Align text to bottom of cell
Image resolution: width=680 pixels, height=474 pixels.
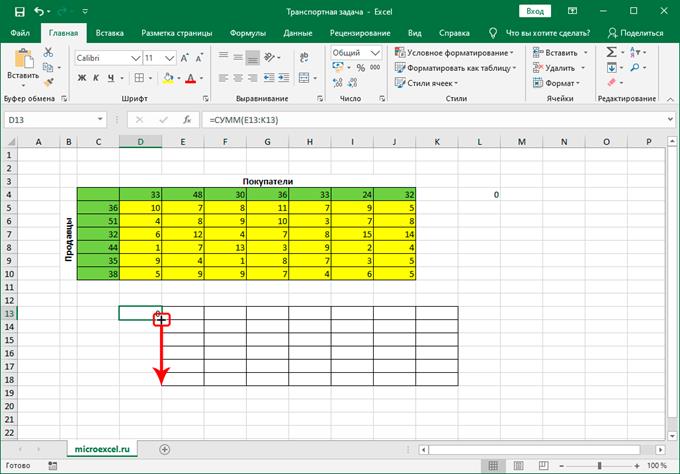tap(252, 57)
